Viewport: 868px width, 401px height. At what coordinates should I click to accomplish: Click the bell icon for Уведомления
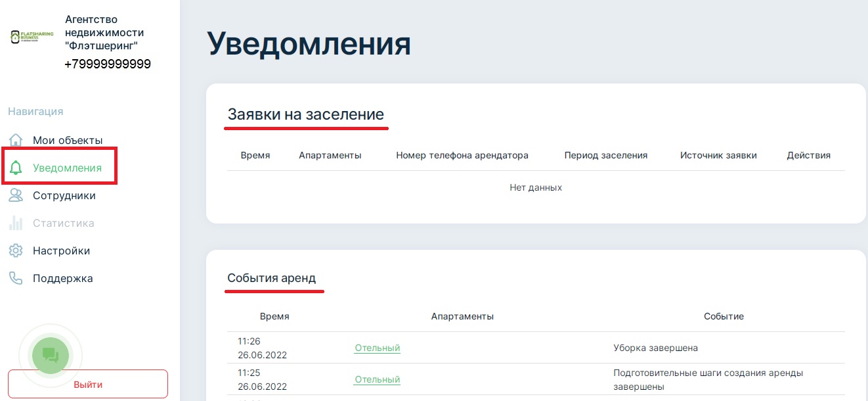(16, 168)
